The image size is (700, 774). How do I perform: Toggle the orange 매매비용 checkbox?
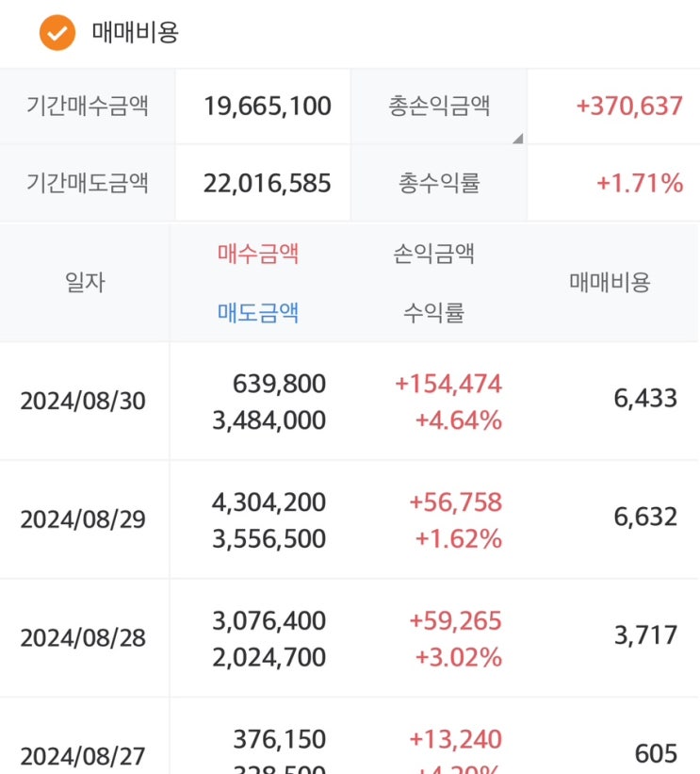[x=57, y=33]
